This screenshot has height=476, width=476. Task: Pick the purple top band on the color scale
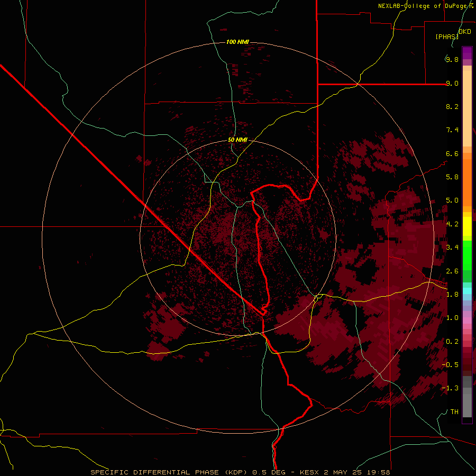point(467,53)
